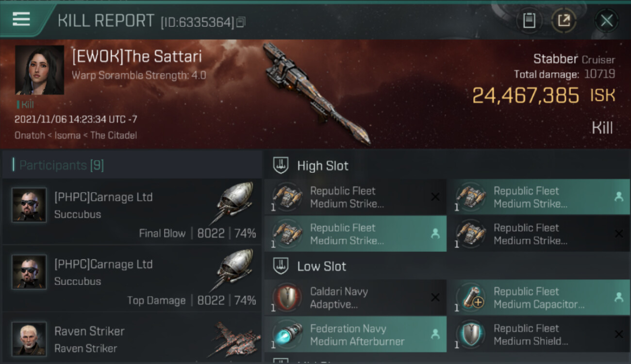
Task: Select Raven Striker participant portrait
Action: coord(29,338)
